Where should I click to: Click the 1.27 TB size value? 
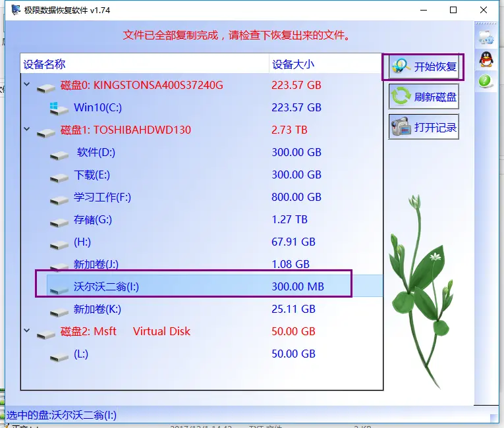click(x=289, y=219)
